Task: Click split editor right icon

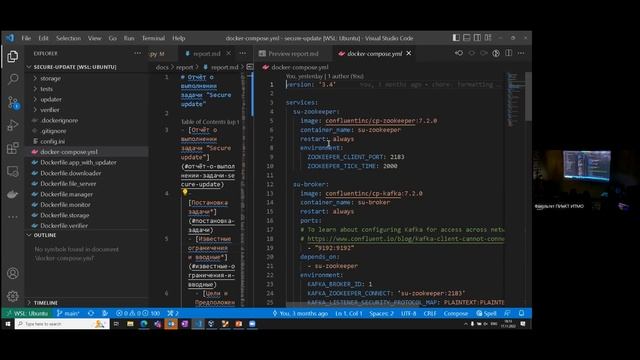Action: tap(509, 53)
